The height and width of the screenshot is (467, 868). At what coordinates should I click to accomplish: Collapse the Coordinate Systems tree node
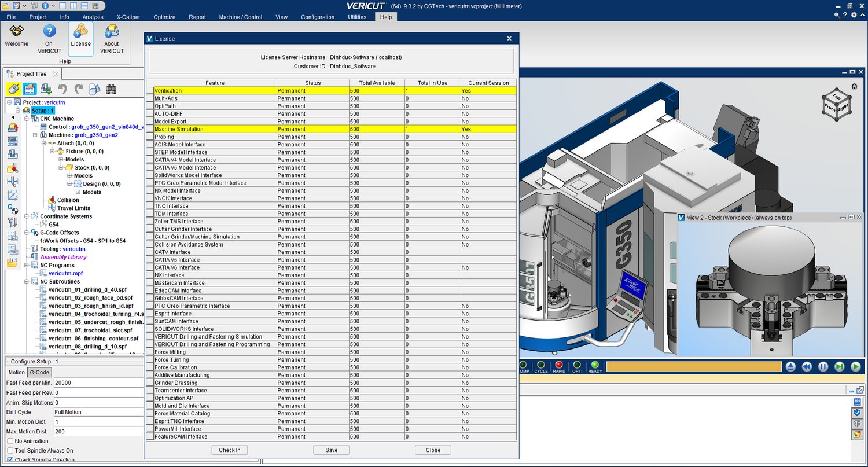click(x=26, y=216)
